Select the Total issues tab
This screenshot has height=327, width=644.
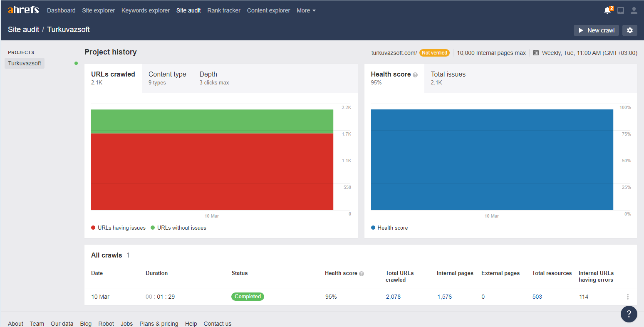(448, 78)
